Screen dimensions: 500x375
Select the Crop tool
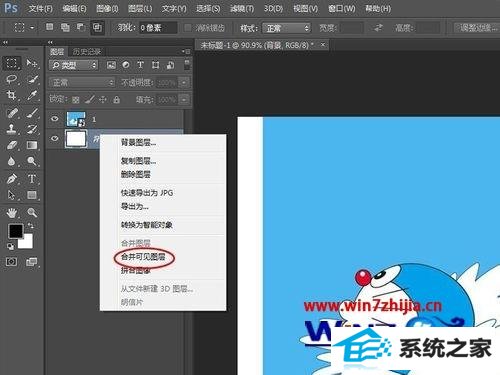[x=12, y=95]
